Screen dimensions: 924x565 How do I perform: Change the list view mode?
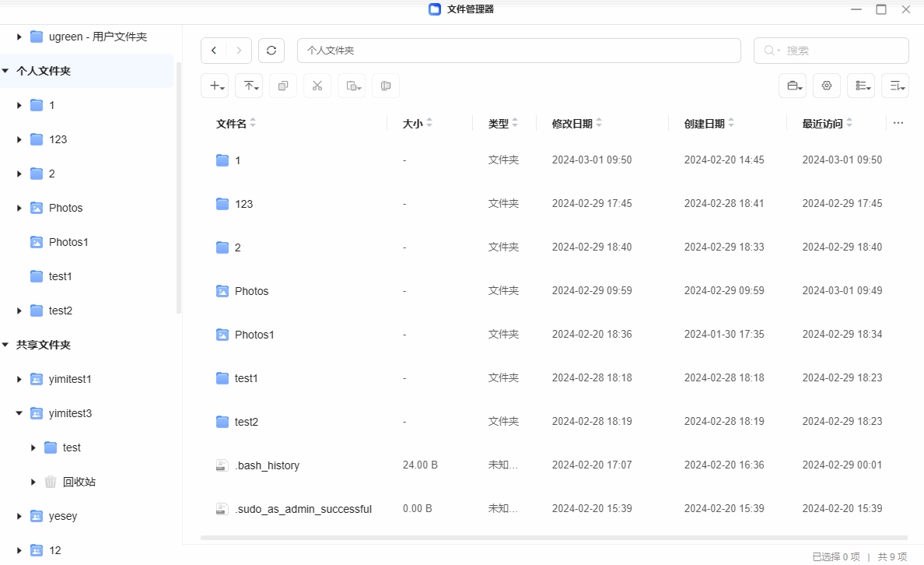coord(861,86)
